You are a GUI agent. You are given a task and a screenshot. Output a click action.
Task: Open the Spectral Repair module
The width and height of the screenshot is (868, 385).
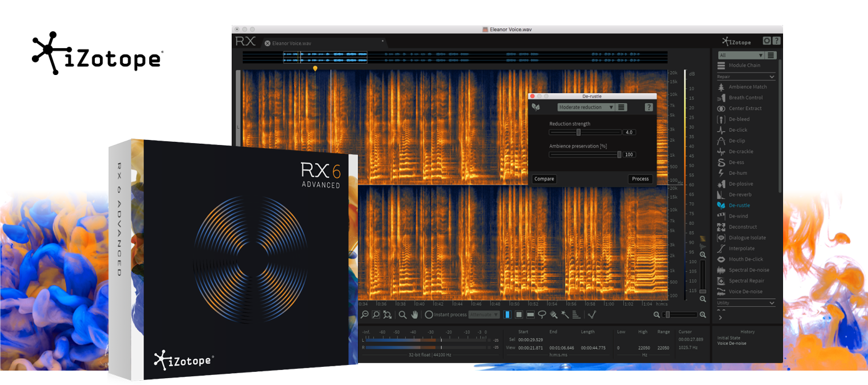point(741,281)
